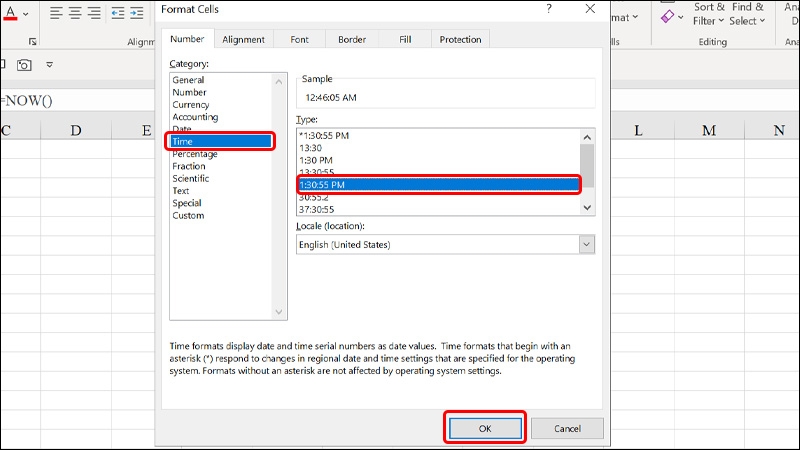Click the camera icon in quick toolbar
This screenshot has height=450, width=800.
click(x=24, y=65)
